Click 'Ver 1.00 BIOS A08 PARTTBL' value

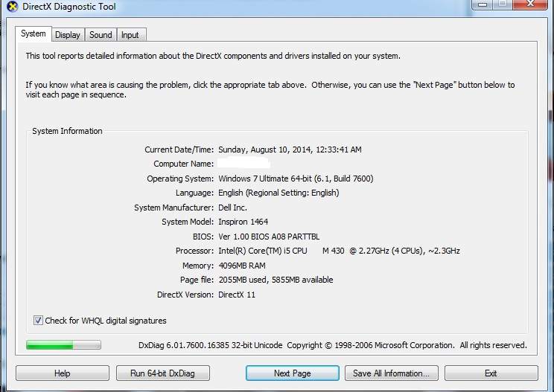269,237
